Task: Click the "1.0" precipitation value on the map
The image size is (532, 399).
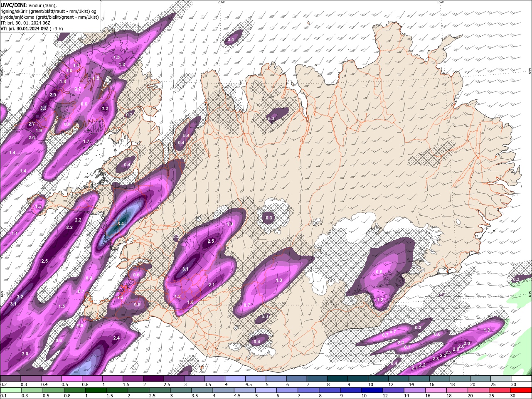Action: coord(69,71)
